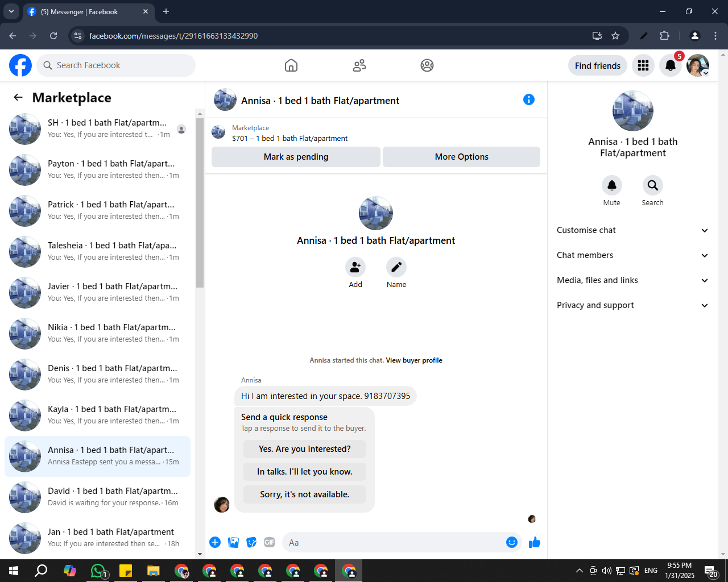728x582 pixels.
Task: Open the Denis conversation
Action: coord(97,374)
